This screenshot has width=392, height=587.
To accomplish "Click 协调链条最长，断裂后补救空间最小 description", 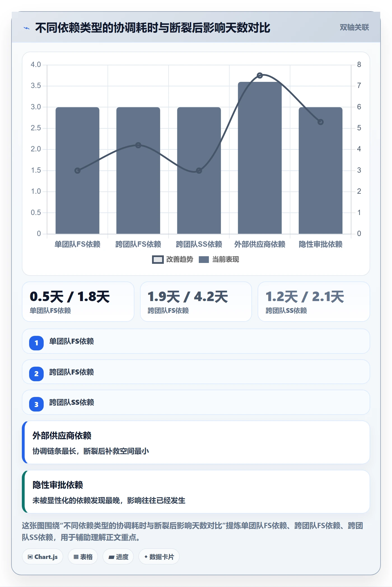I will 91,451.
